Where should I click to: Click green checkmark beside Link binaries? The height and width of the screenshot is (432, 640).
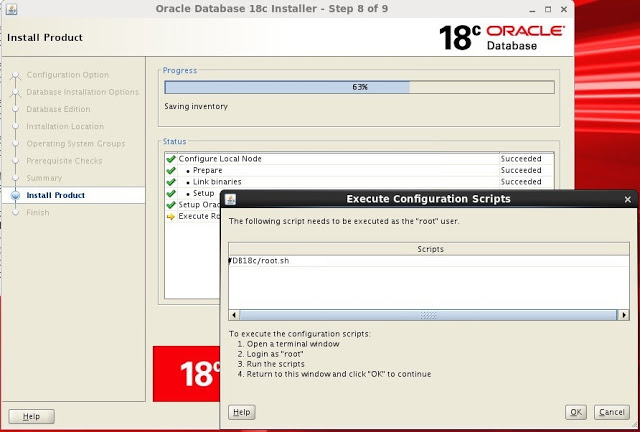click(171, 182)
